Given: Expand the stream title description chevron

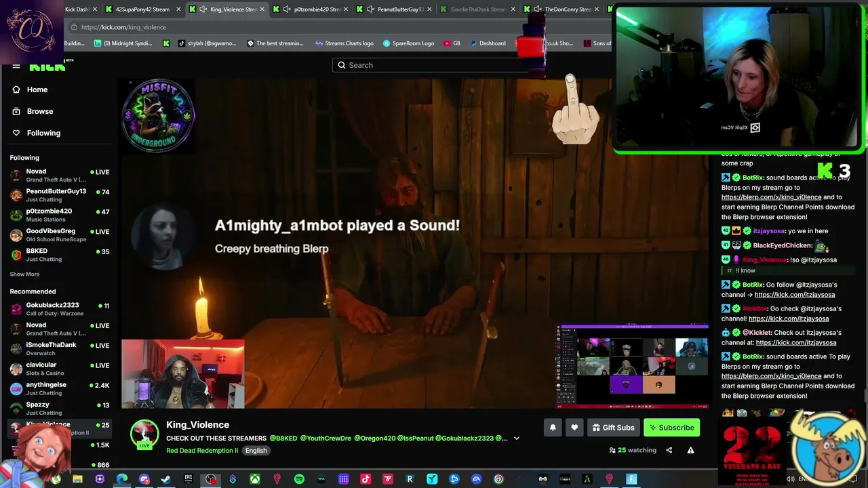Looking at the screenshot, I should (517, 439).
